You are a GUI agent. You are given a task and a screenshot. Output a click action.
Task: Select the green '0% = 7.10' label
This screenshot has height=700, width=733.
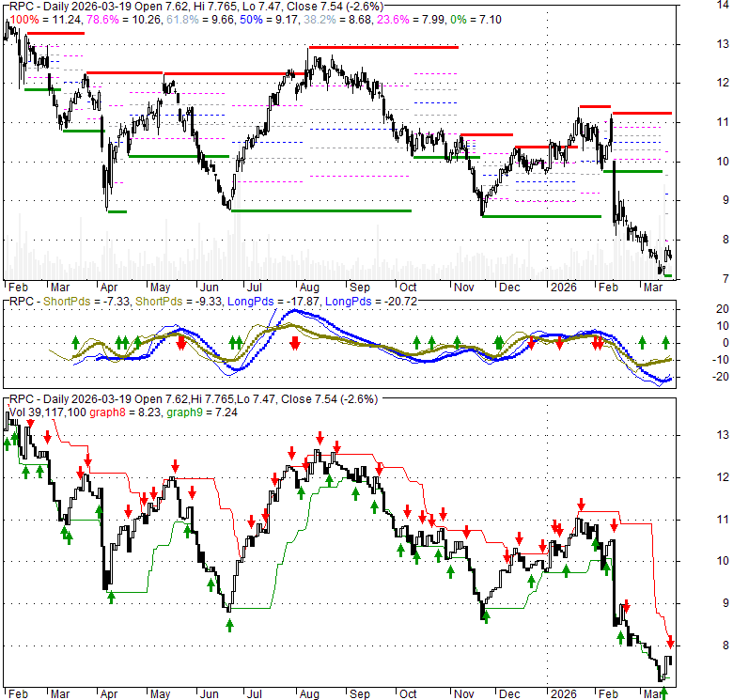476,20
